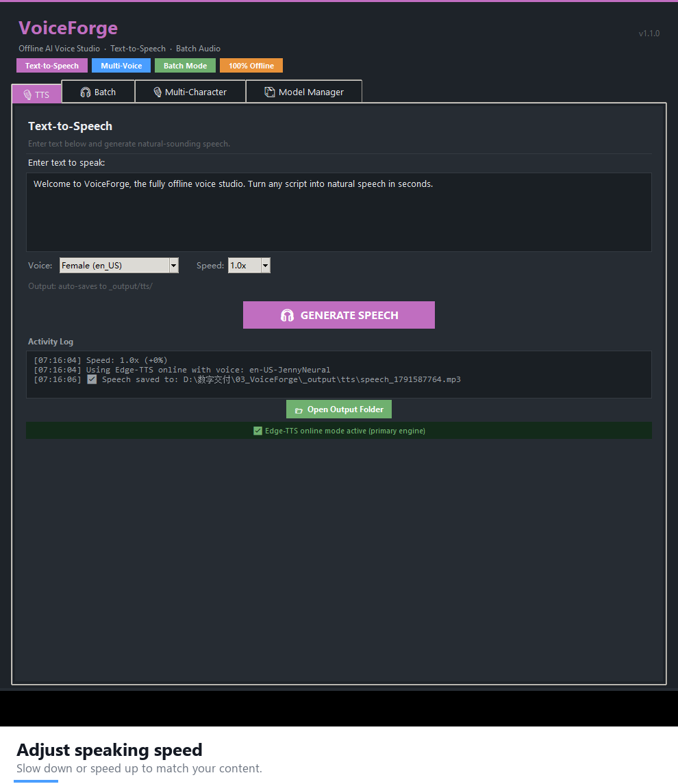Expand the Voice dropdown arrow
Image resolution: width=678 pixels, height=784 pixels.
click(x=173, y=266)
